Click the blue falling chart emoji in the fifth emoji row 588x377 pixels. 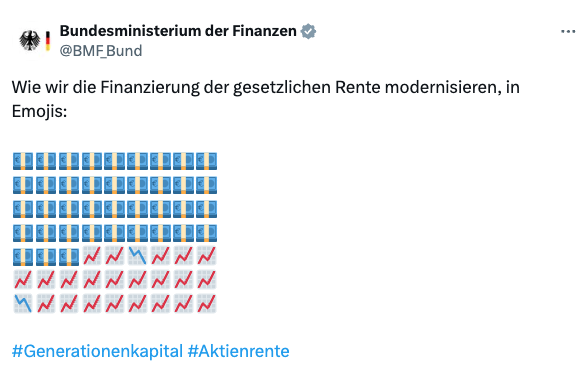(137, 256)
